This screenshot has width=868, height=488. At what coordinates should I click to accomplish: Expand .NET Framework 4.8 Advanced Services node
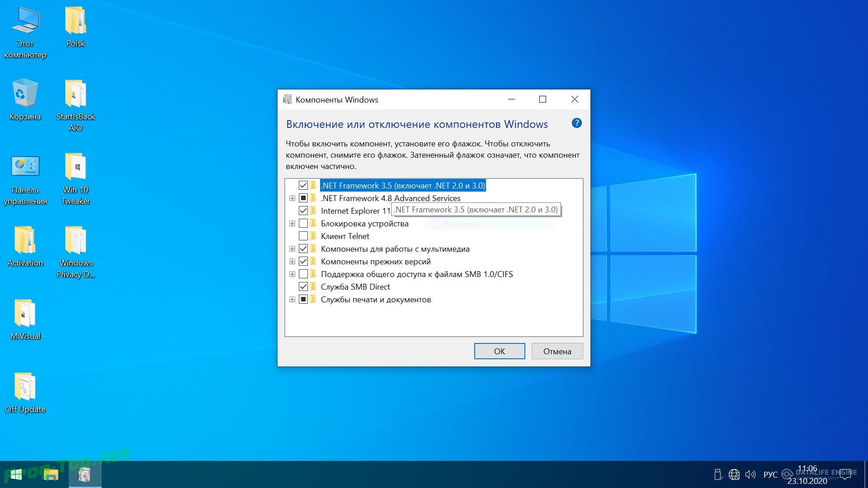[x=292, y=198]
